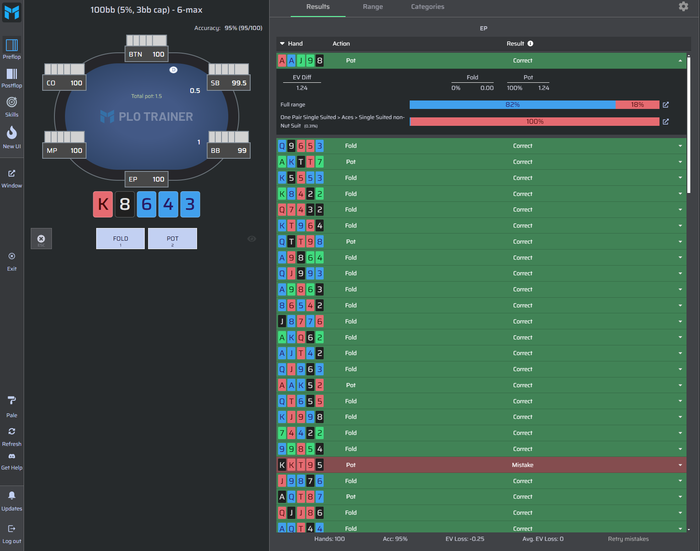Open Get Help Discord icon
The height and width of the screenshot is (551, 700).
coord(12,456)
